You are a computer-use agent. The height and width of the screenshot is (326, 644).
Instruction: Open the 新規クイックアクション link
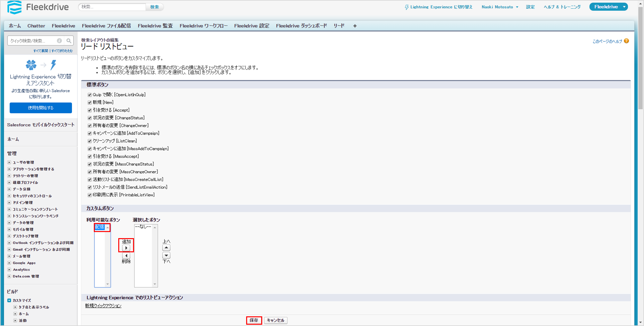[103, 306]
